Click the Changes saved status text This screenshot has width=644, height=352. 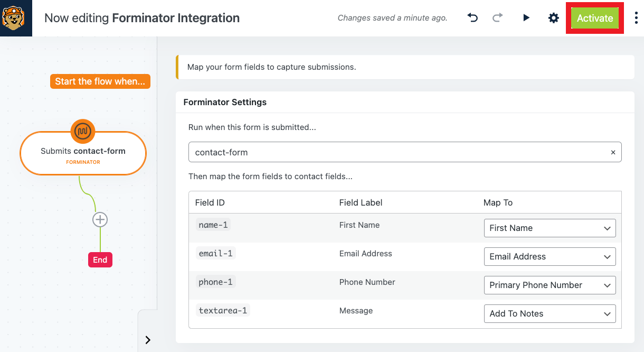[392, 18]
